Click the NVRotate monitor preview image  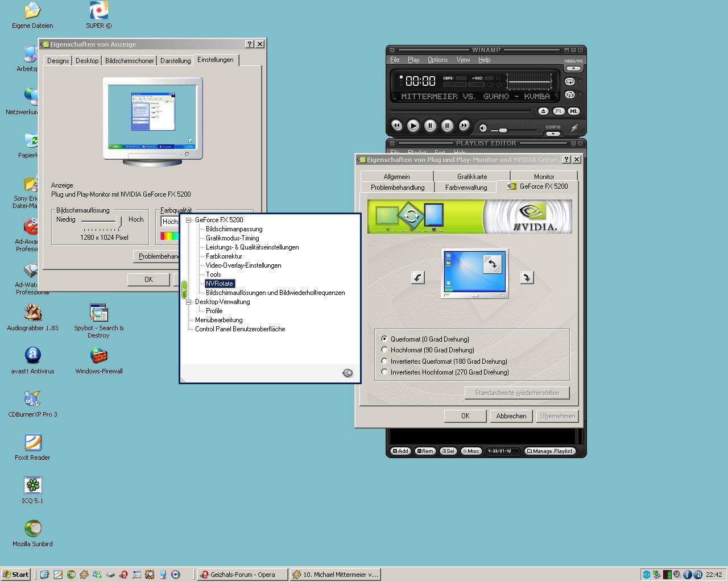475,273
